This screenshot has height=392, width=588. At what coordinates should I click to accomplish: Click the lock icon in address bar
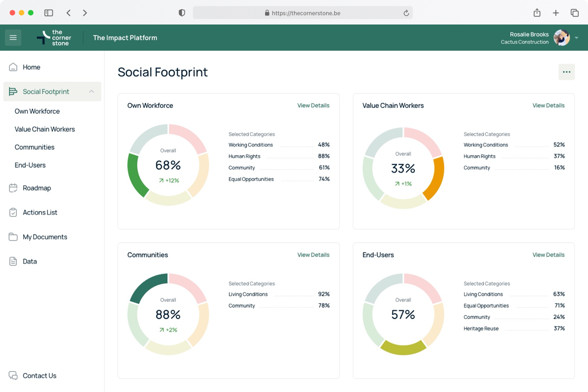point(267,13)
